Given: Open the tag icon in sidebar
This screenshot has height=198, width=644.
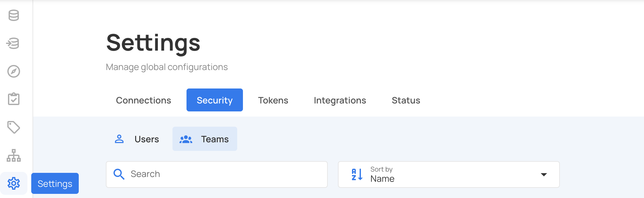Looking at the screenshot, I should [x=14, y=127].
